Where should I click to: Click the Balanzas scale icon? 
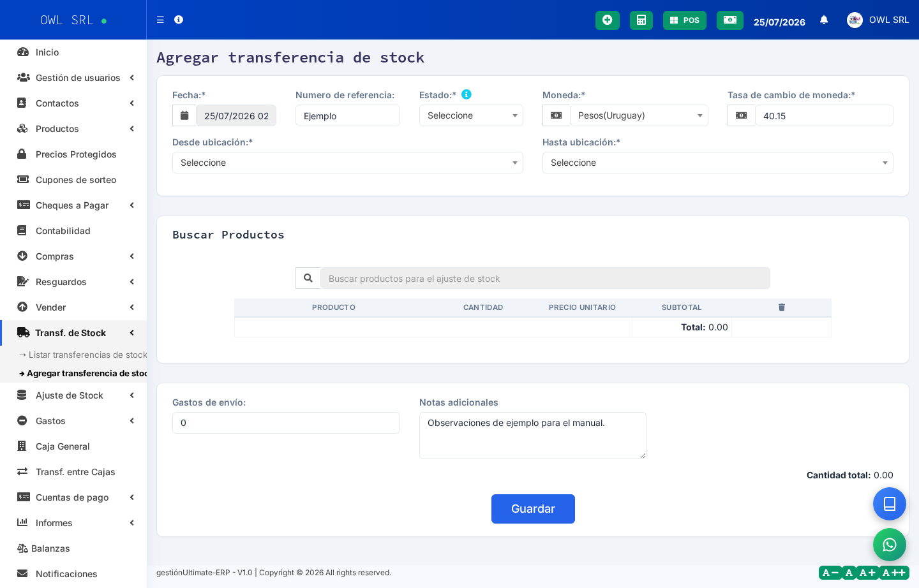(x=22, y=548)
